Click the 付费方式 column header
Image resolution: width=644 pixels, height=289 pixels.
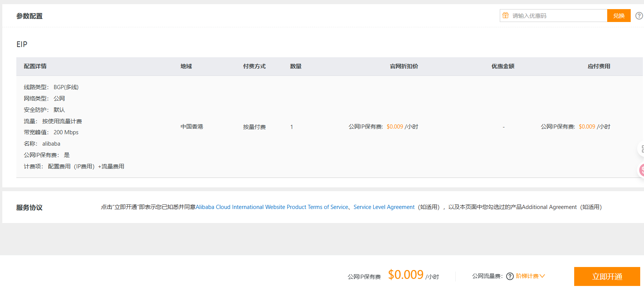point(254,66)
